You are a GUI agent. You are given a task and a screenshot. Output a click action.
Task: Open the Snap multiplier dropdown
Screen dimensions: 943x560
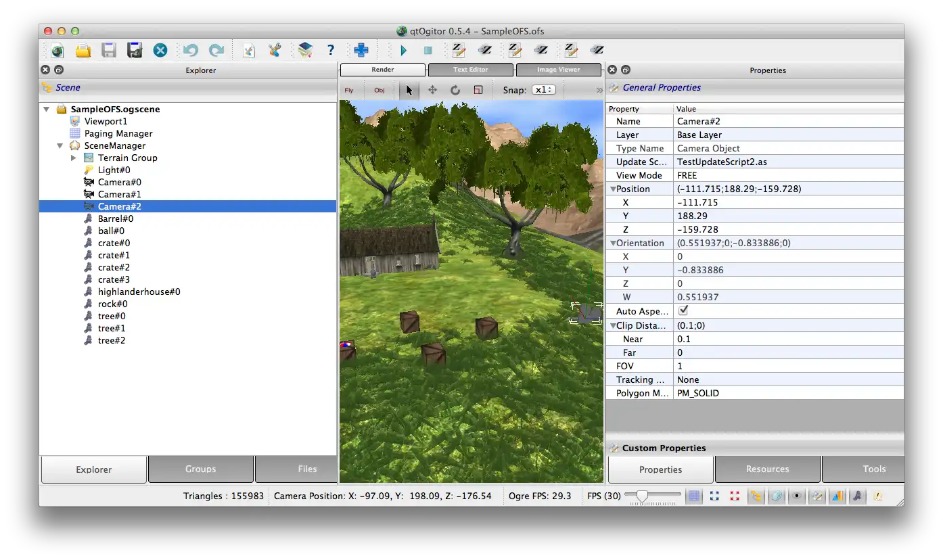[543, 90]
